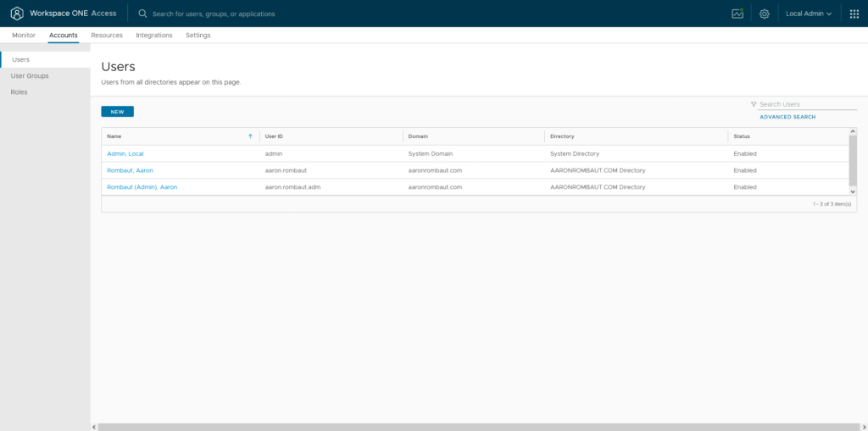Click the filter funnel icon by Search Users

[754, 104]
